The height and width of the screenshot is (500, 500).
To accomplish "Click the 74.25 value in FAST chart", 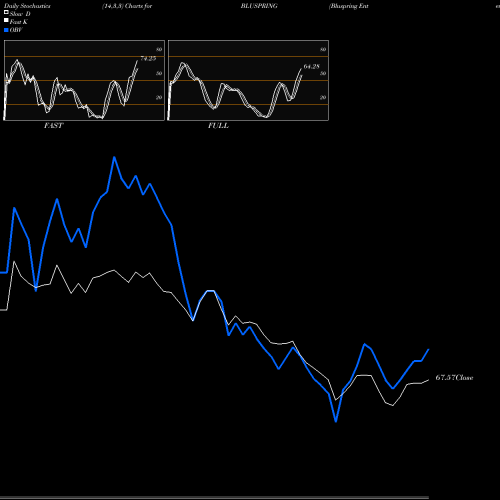I will (x=148, y=59).
